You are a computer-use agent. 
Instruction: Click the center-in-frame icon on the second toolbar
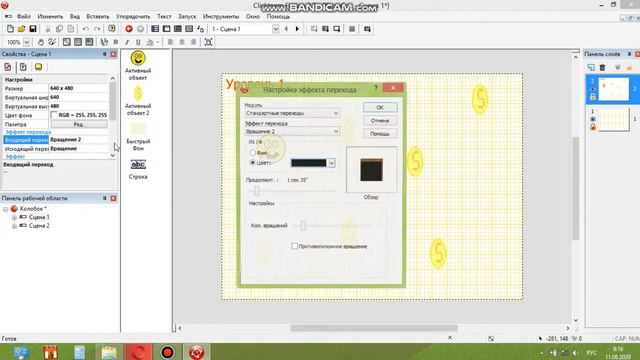[208, 42]
